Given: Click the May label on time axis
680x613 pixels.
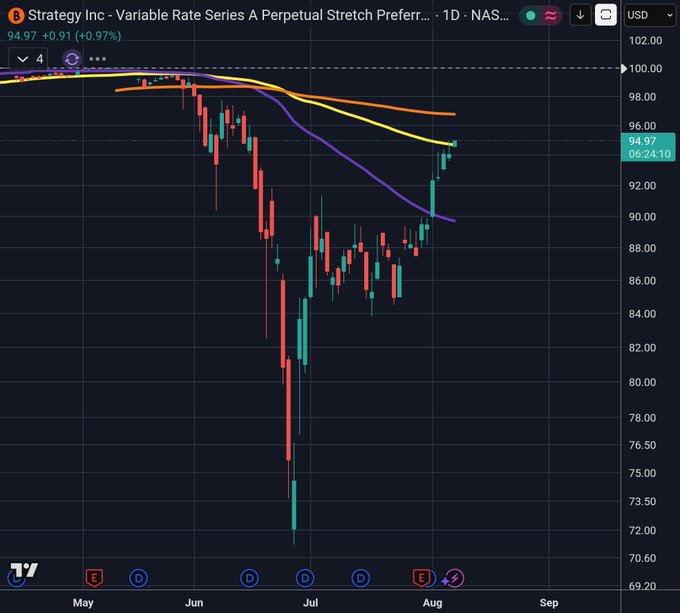Looking at the screenshot, I should tap(83, 603).
